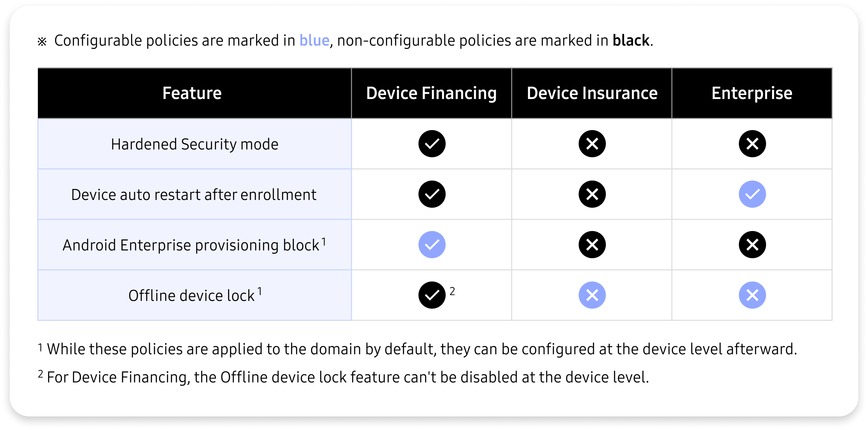Select the Device Financing column header

431,94
